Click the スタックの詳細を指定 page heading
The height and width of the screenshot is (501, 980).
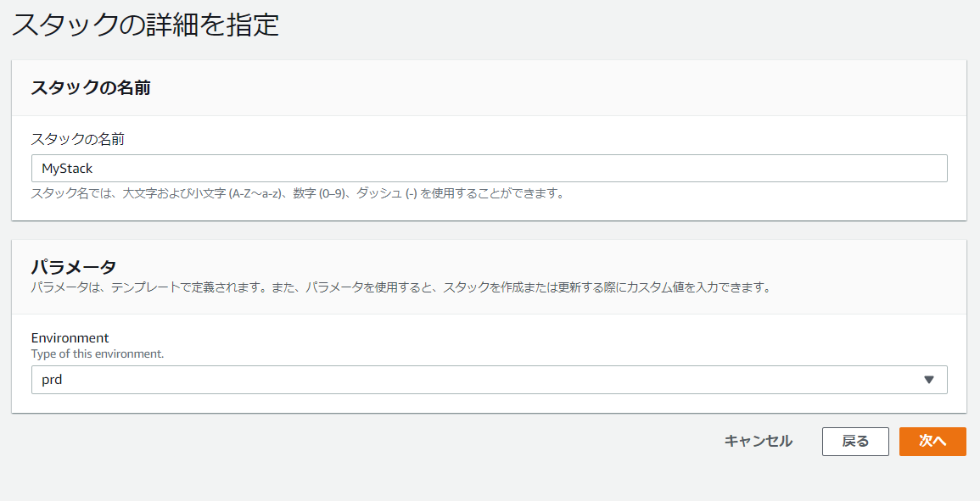[x=145, y=25]
